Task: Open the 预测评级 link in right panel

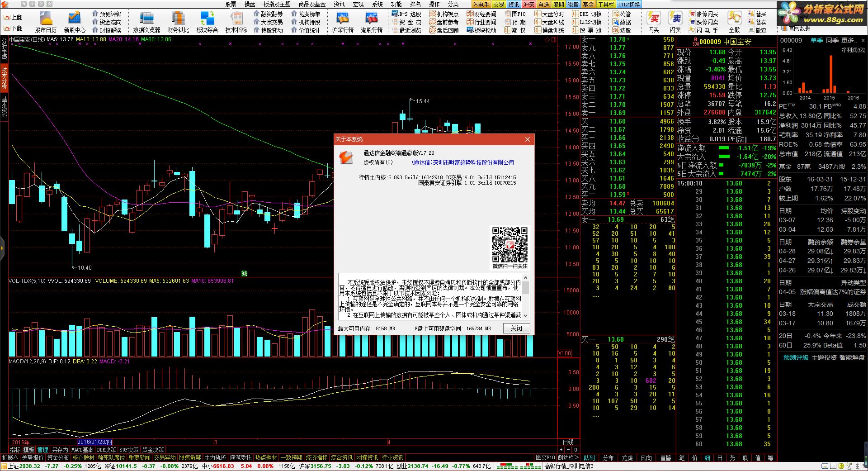Action: pyautogui.click(x=796, y=357)
